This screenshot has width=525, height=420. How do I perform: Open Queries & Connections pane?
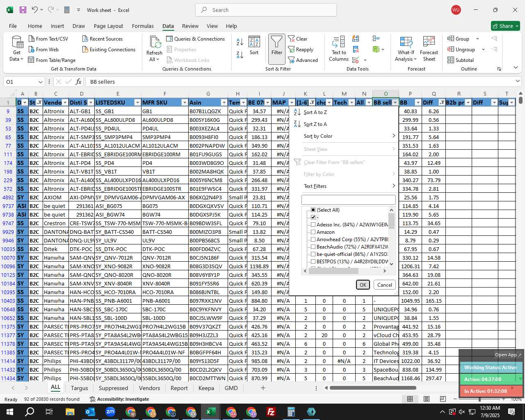click(196, 39)
